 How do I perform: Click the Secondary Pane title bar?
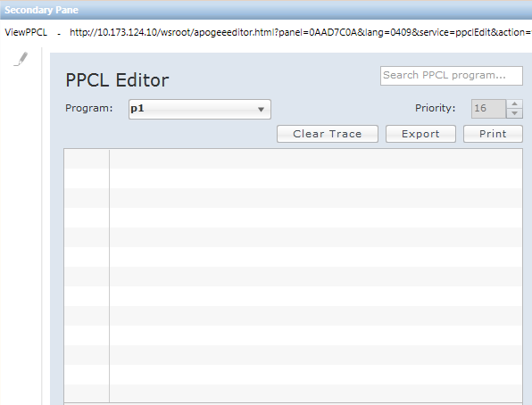point(266,10)
